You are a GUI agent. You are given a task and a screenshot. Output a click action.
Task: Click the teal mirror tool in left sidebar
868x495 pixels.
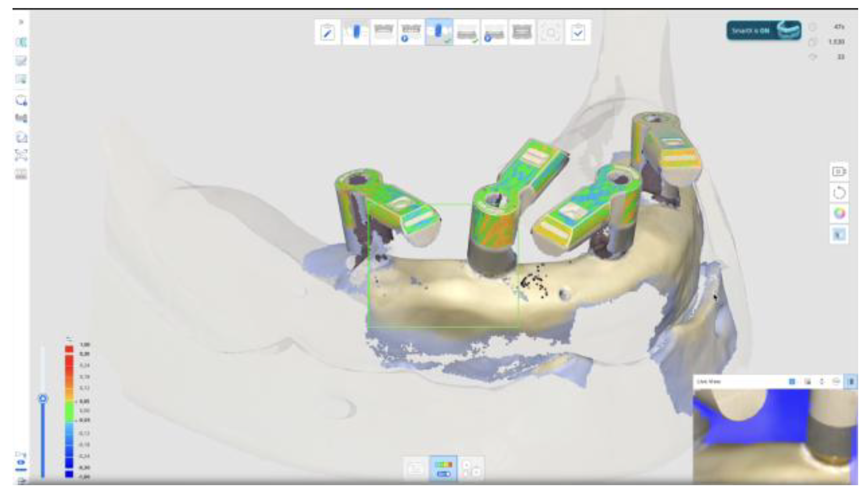point(21,42)
